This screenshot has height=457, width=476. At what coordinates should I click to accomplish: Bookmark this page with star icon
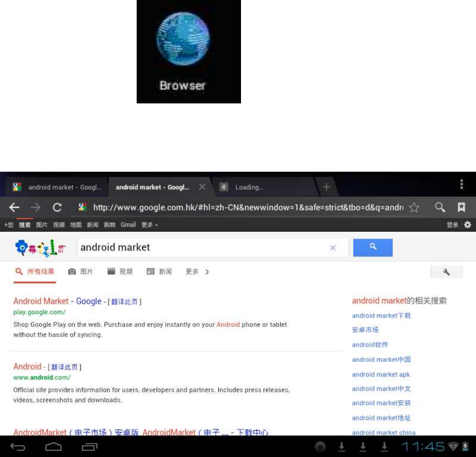[414, 208]
